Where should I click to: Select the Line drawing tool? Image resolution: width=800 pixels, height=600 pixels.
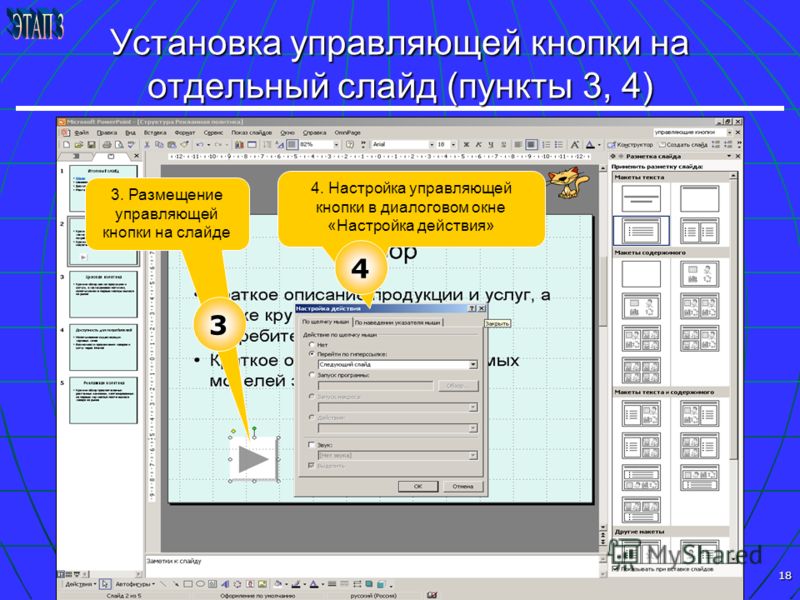[163, 584]
